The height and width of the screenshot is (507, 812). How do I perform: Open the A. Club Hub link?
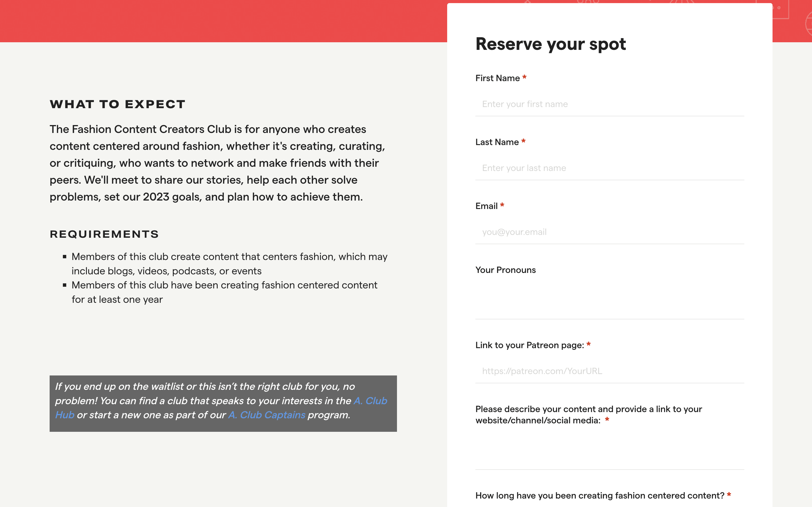click(x=370, y=401)
